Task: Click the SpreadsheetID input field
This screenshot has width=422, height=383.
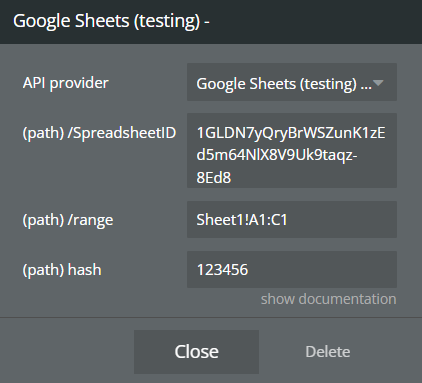Action: coord(292,150)
